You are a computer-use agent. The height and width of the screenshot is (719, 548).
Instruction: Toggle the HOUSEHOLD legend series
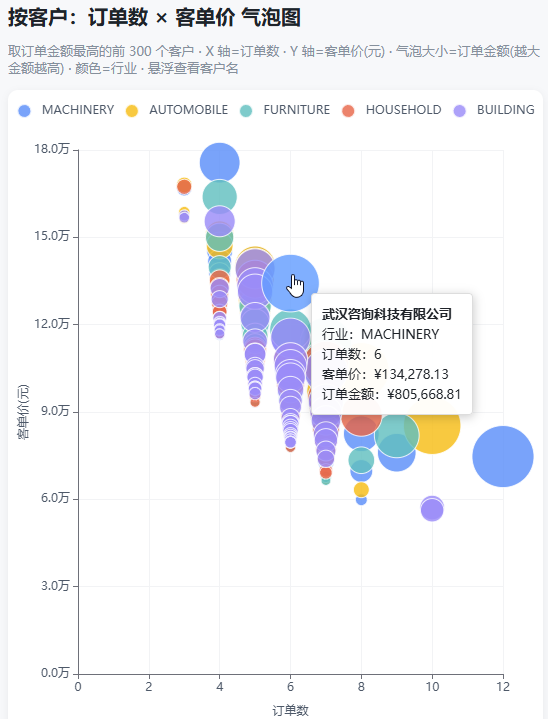click(391, 110)
